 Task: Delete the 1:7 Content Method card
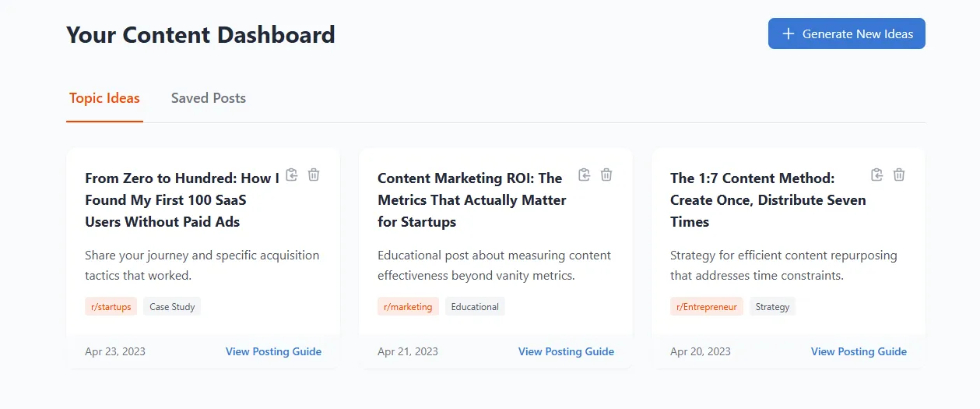tap(899, 175)
